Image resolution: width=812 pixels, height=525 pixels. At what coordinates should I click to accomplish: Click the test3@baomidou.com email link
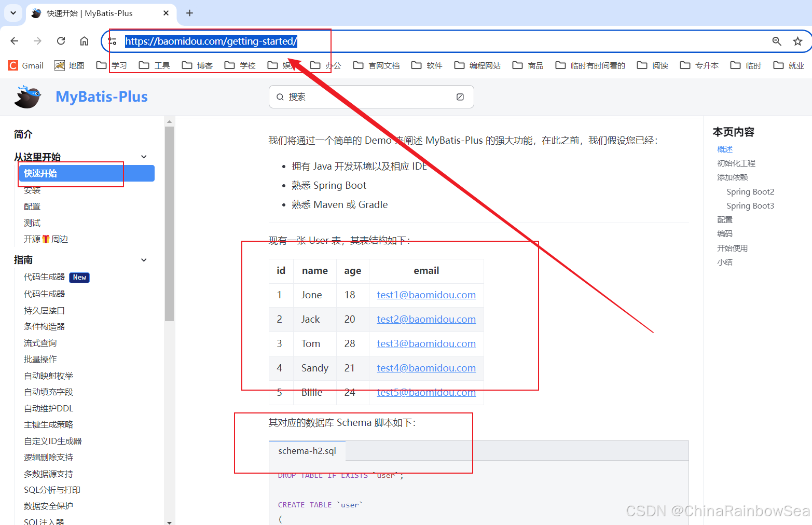tap(426, 343)
